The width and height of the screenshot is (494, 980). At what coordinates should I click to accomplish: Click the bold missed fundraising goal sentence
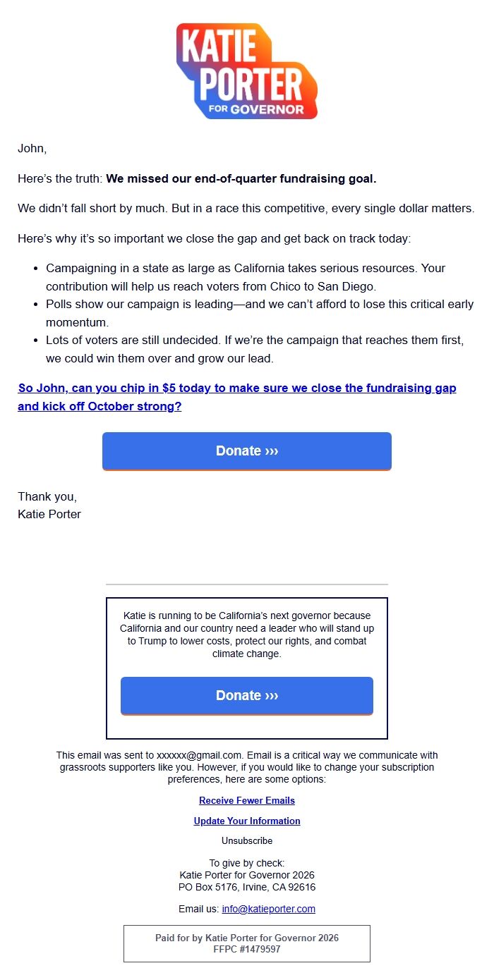(x=241, y=179)
